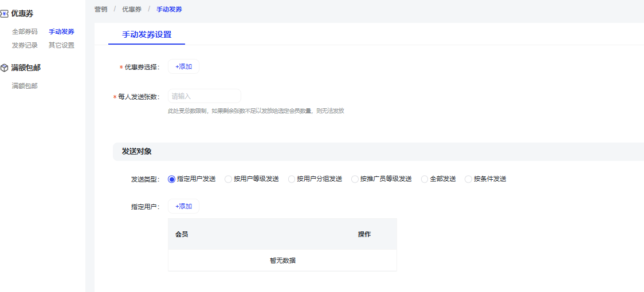Click the box icon beside 满额包邮
Viewport: 644px width, 292px height.
(x=5, y=68)
